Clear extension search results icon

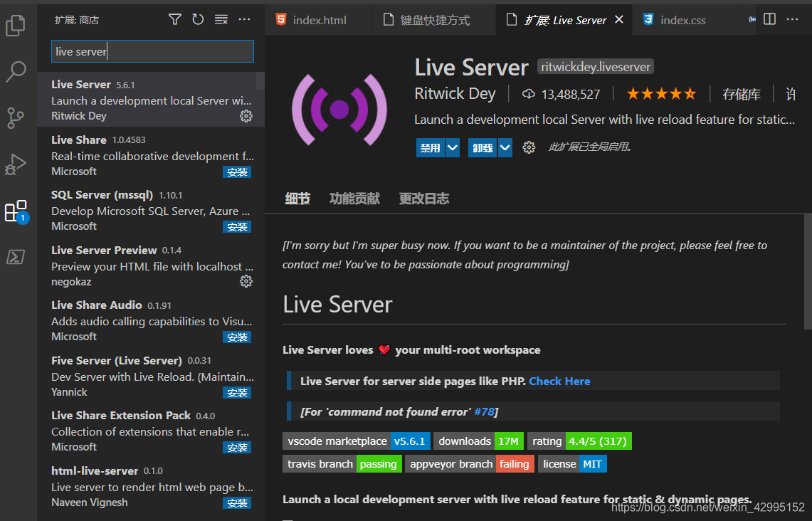(x=221, y=20)
